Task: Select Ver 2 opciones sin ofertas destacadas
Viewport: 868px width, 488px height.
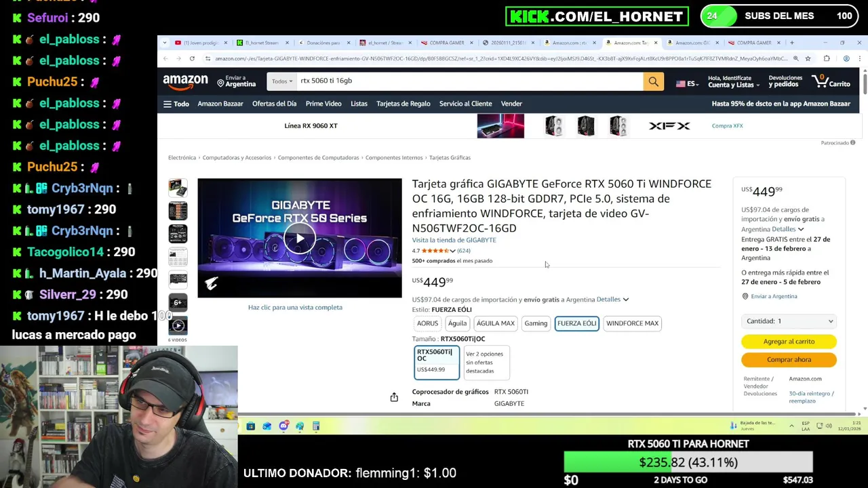Action: click(486, 362)
